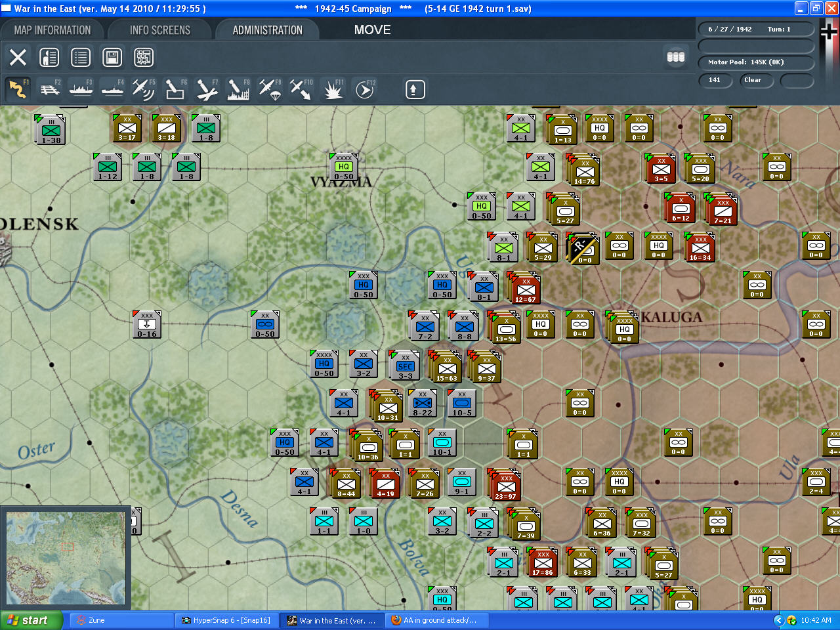Switch to HyperSnap 6 taskbar button

[x=226, y=620]
